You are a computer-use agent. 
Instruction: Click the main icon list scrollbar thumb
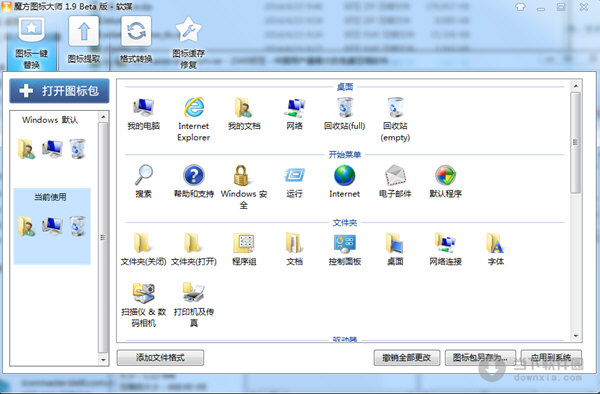(576, 142)
